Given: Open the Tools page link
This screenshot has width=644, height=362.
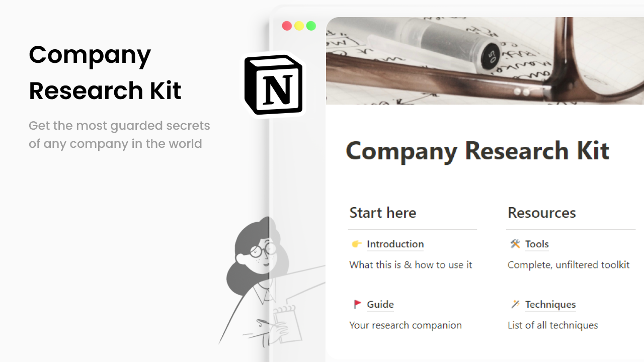Looking at the screenshot, I should [x=537, y=244].
